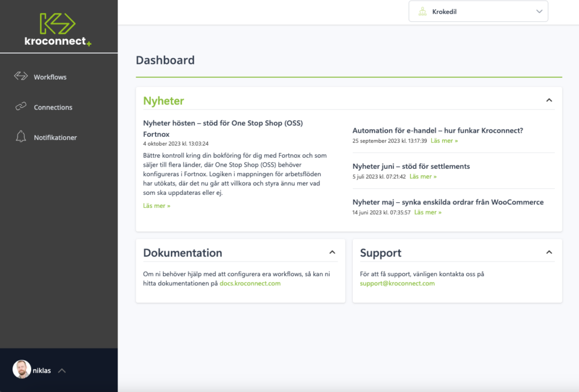Click the Connections chain-link icon

click(21, 106)
